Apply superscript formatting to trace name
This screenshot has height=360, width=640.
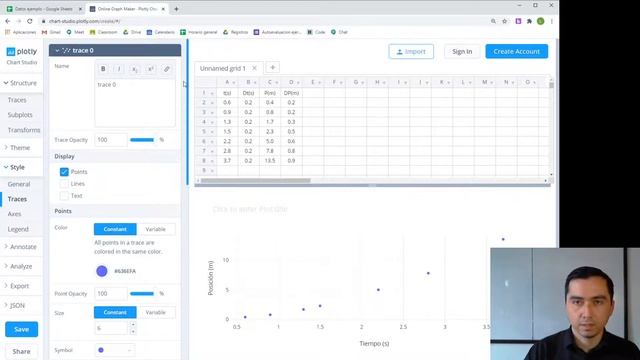click(x=151, y=69)
